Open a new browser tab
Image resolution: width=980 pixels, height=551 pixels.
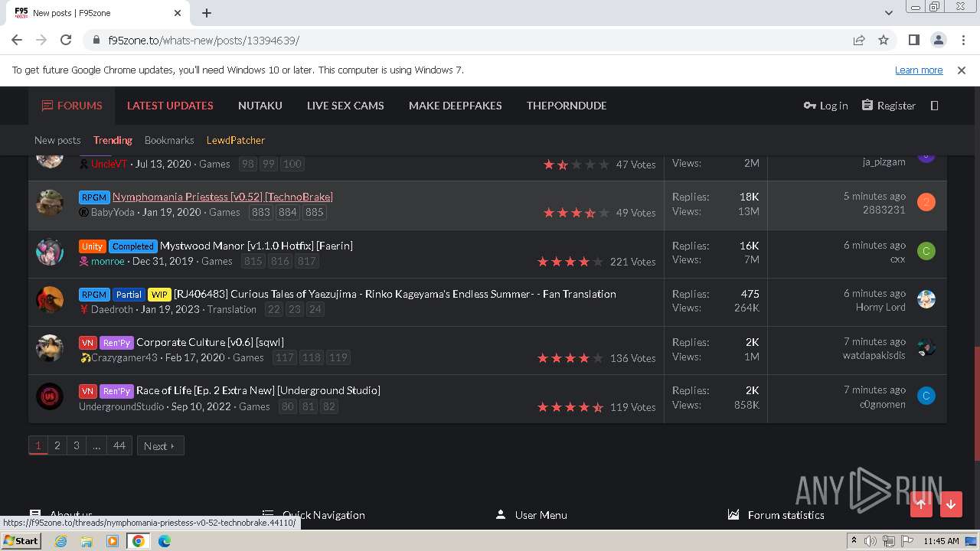coord(207,13)
